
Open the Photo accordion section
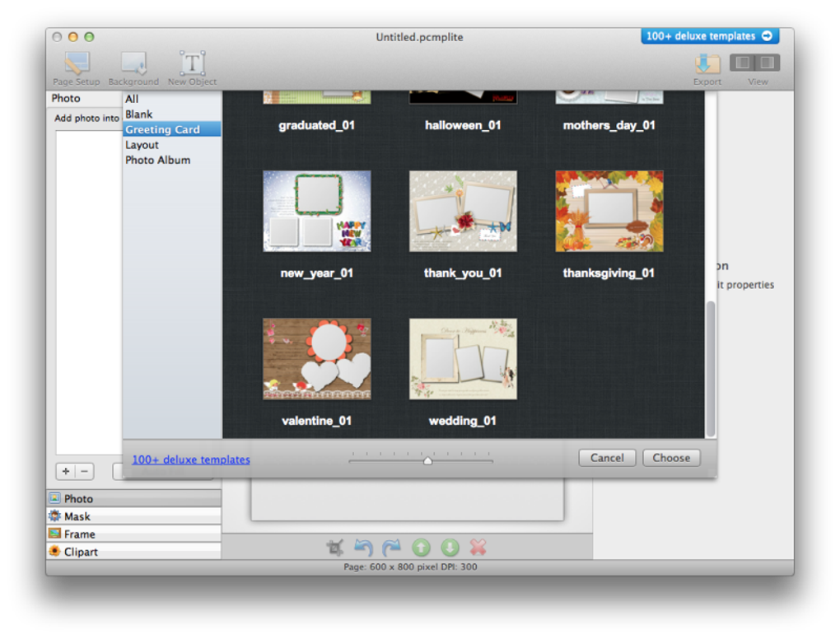coord(134,498)
